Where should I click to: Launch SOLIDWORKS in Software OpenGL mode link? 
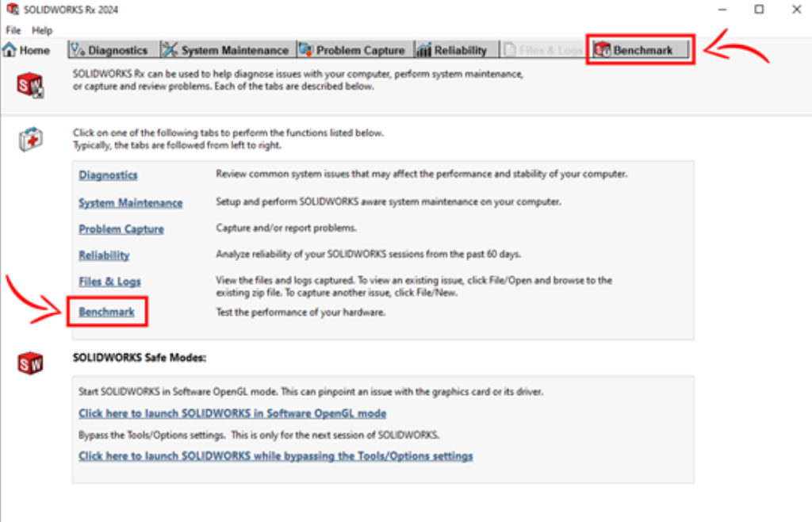click(x=232, y=413)
